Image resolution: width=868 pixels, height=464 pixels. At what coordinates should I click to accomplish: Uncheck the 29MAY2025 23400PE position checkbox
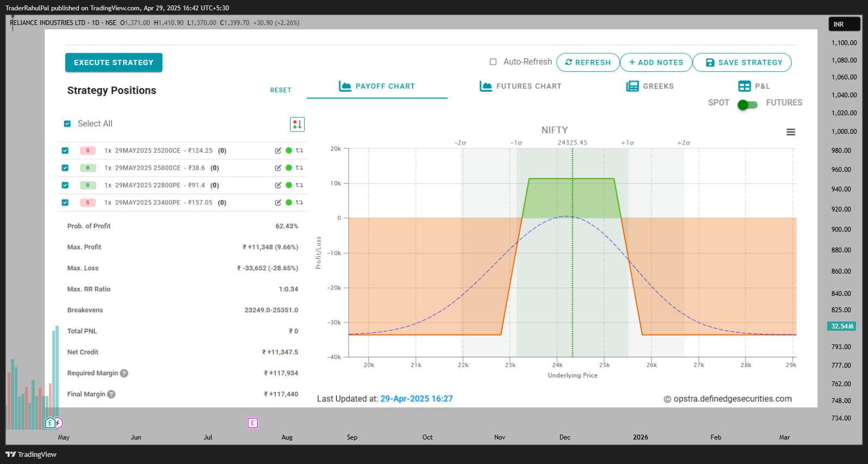[x=65, y=203]
